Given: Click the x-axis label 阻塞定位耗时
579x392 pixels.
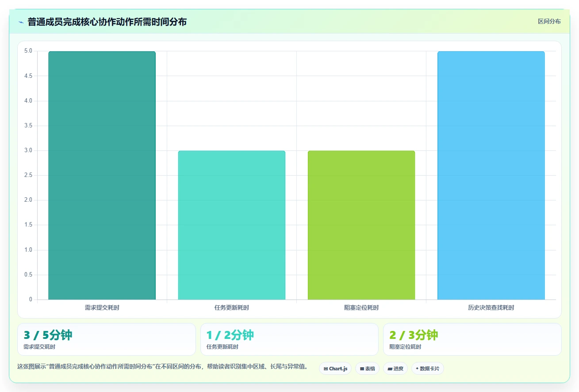Looking at the screenshot, I should point(361,307).
